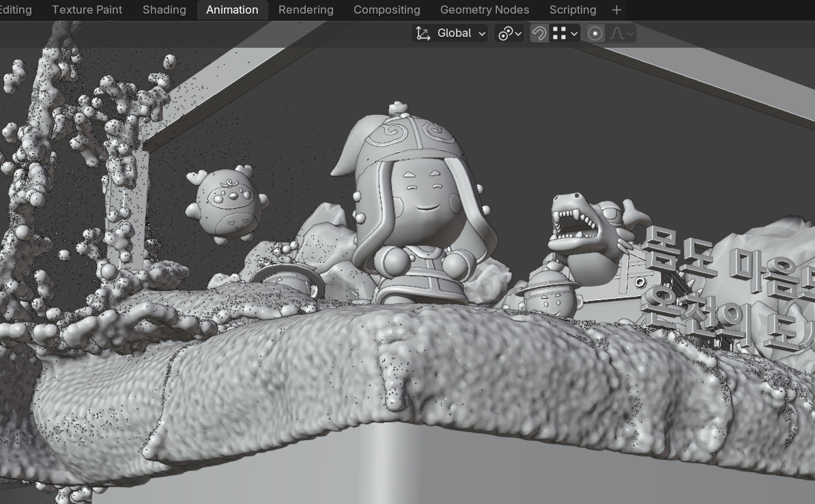Open the Global transform orientation dropdown
Viewport: 815px width, 504px height.
[x=450, y=33]
